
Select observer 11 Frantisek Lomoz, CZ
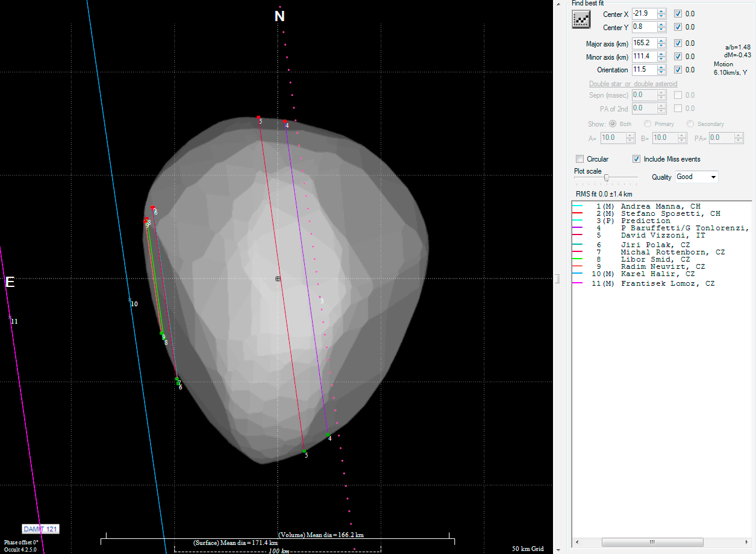pos(661,283)
